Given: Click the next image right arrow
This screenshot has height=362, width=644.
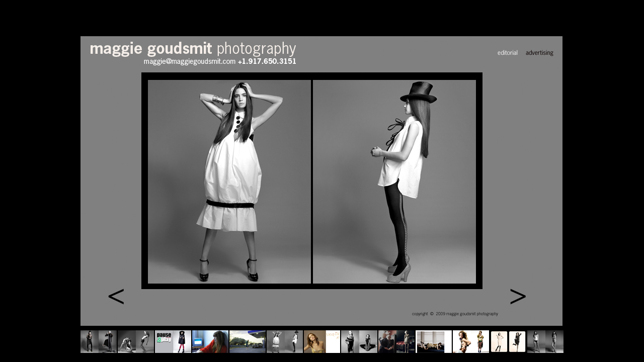Looking at the screenshot, I should (518, 297).
